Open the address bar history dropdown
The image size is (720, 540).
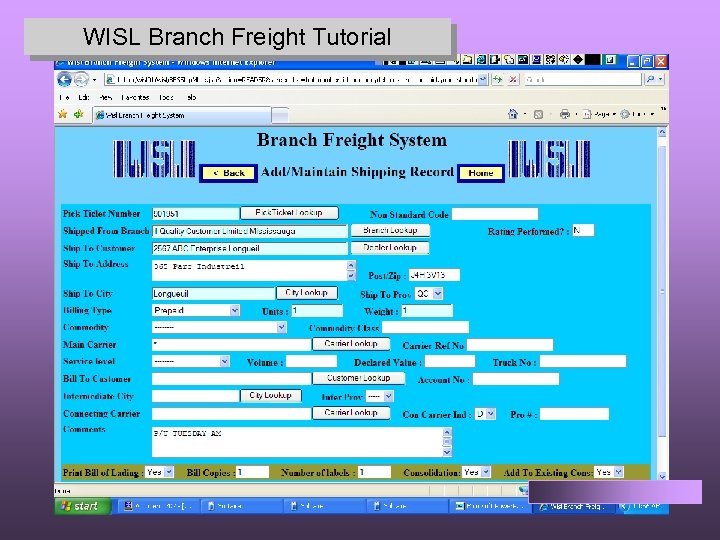click(483, 79)
